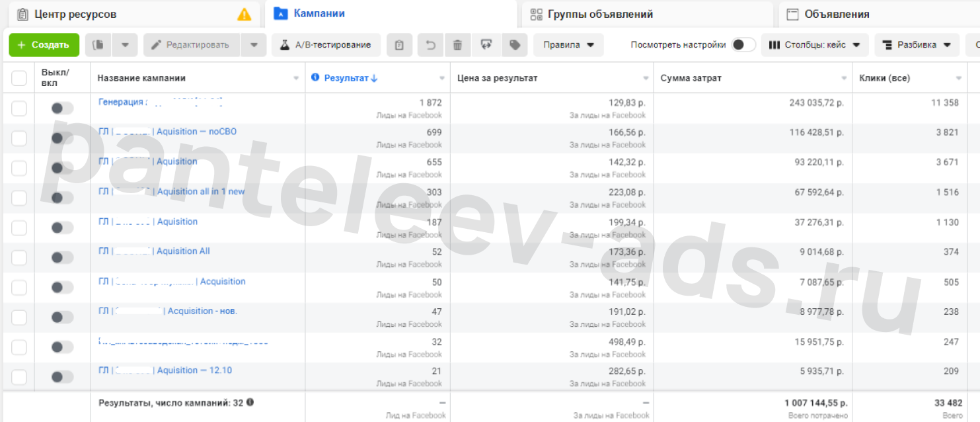Click the price per result 129,83 р.
Viewport: 980px width, 422px height.
(x=626, y=103)
